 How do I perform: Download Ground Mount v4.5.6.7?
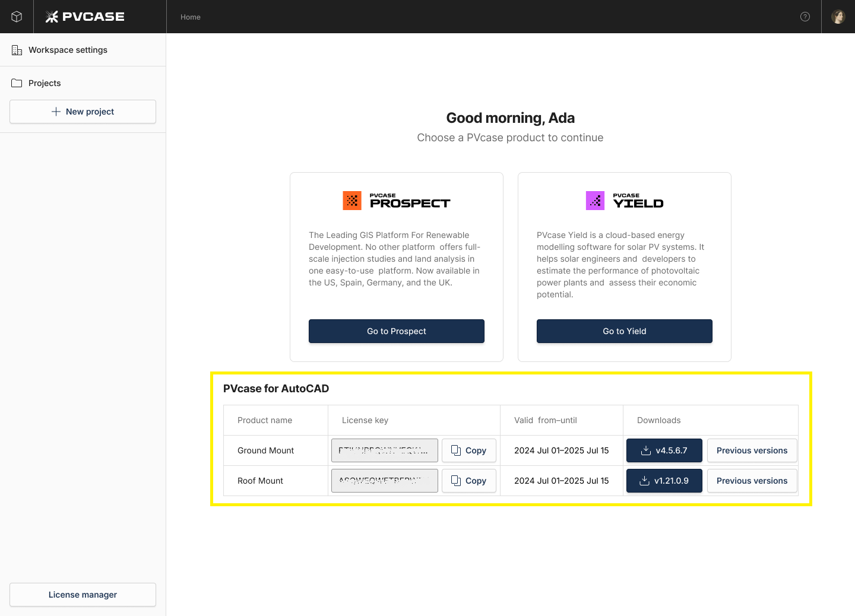pyautogui.click(x=664, y=450)
